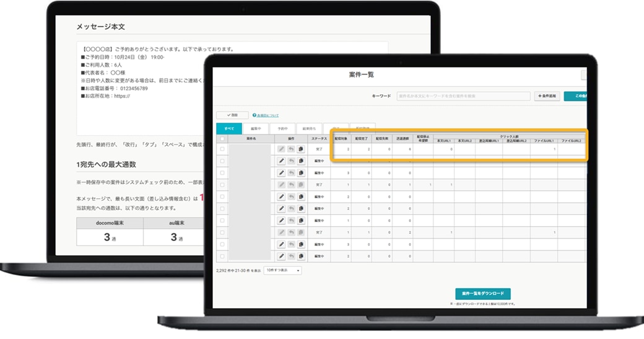
Task: Edit the second row's case with its pencil icon
Action: point(281,161)
